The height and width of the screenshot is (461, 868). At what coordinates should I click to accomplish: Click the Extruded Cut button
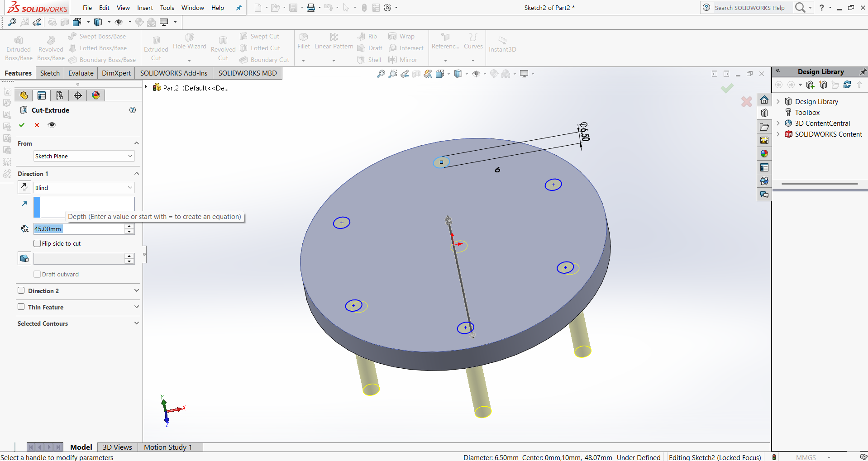[x=156, y=48]
